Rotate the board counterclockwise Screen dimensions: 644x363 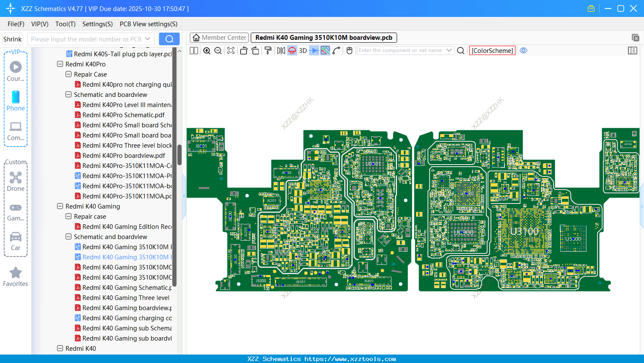pos(244,51)
